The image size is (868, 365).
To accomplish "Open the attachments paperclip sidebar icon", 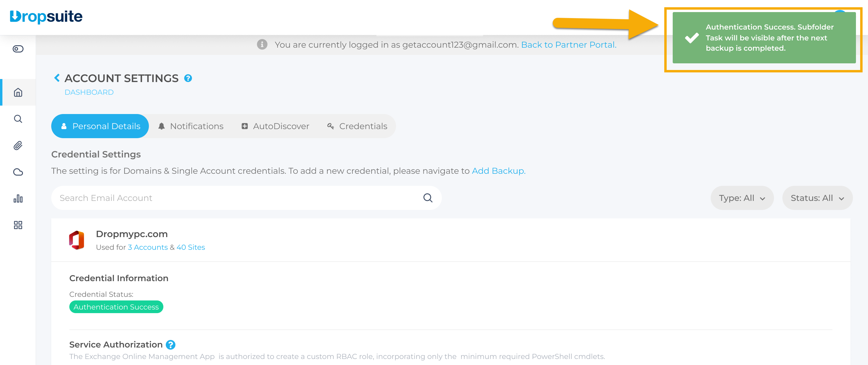I will [18, 145].
